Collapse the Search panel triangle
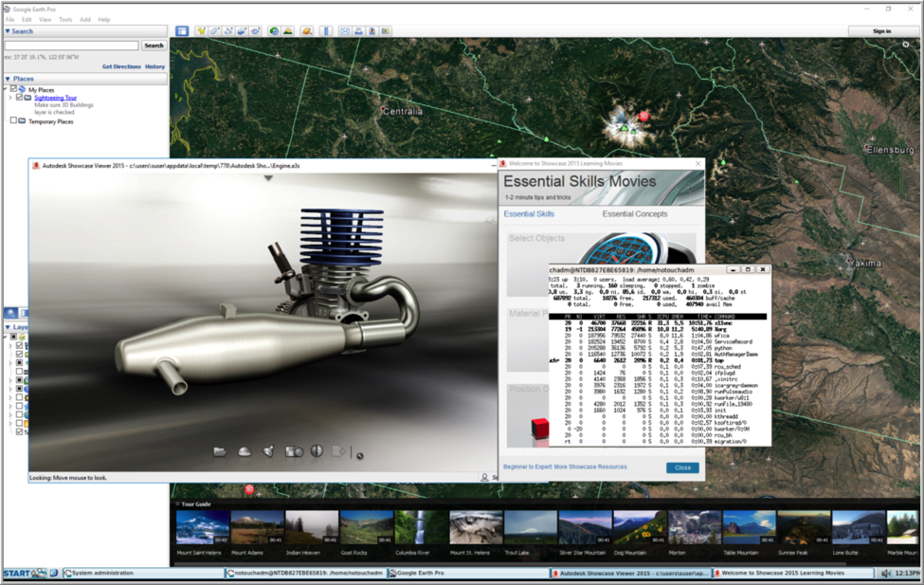The width and height of the screenshot is (924, 585). point(8,31)
